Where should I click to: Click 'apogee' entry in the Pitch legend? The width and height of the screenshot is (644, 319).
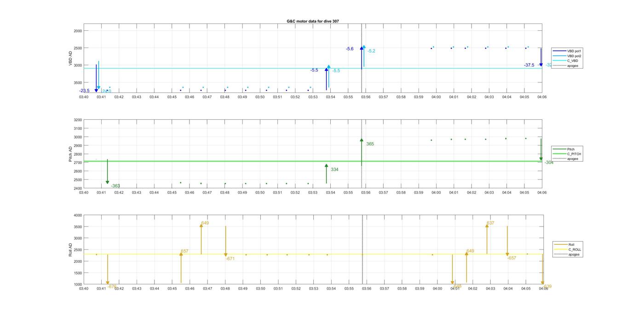[x=565, y=159]
